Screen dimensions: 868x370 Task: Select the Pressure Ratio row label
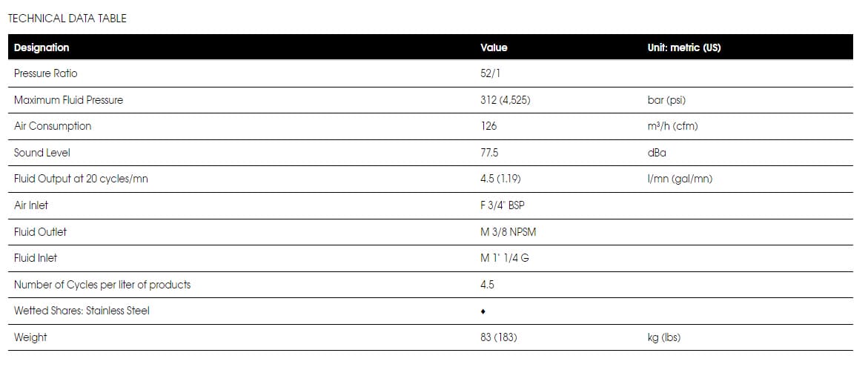(45, 73)
